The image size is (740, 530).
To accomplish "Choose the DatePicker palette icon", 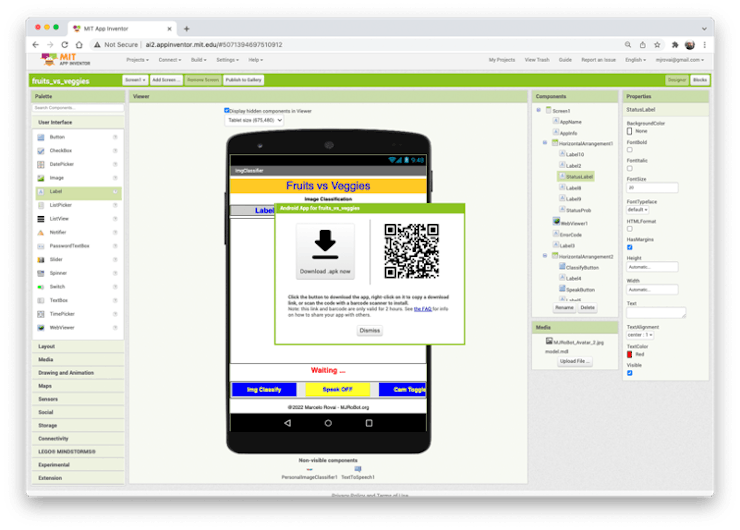I will pyautogui.click(x=41, y=165).
